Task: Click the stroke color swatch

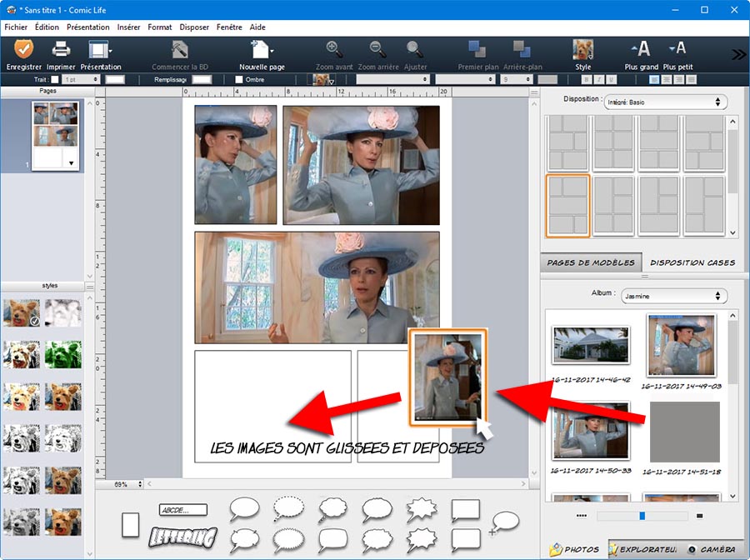Action: [x=115, y=79]
